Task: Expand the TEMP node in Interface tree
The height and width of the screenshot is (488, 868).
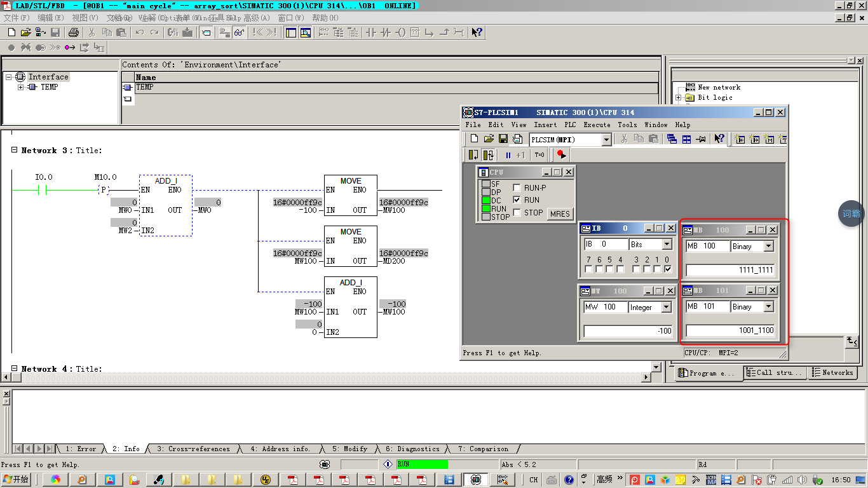Action: tap(21, 88)
